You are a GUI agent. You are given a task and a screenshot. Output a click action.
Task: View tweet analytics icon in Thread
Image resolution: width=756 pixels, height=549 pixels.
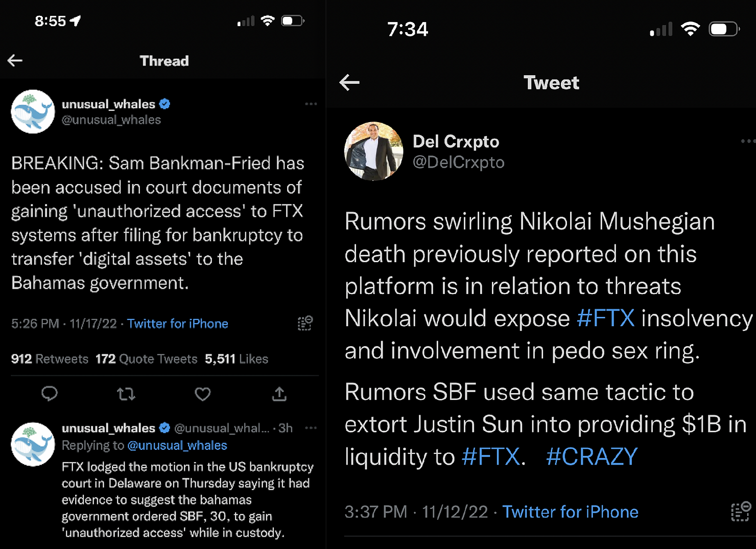click(305, 323)
